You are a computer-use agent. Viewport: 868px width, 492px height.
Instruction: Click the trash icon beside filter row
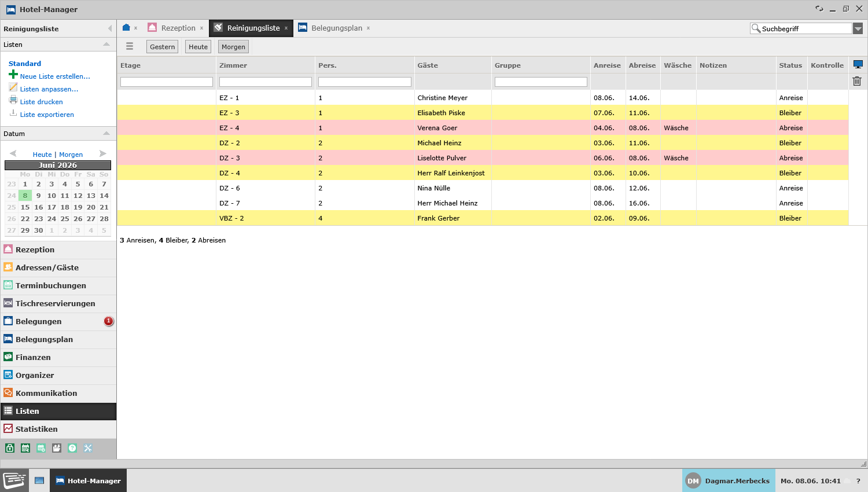click(857, 82)
